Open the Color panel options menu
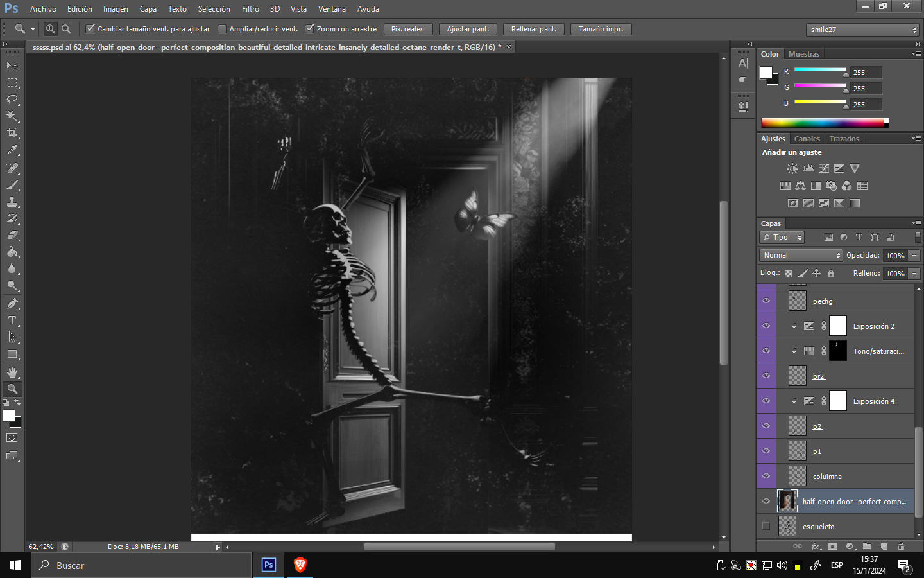 tap(916, 54)
